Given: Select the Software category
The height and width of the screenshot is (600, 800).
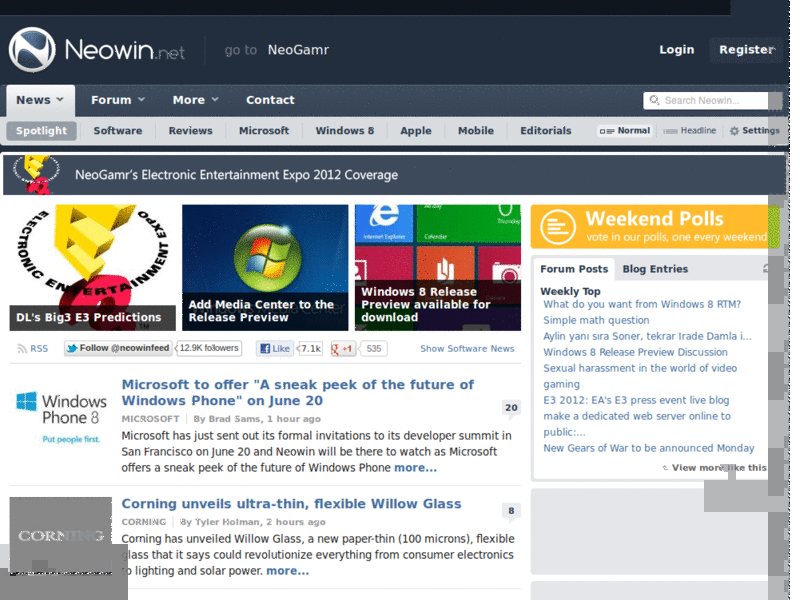Looking at the screenshot, I should [118, 131].
